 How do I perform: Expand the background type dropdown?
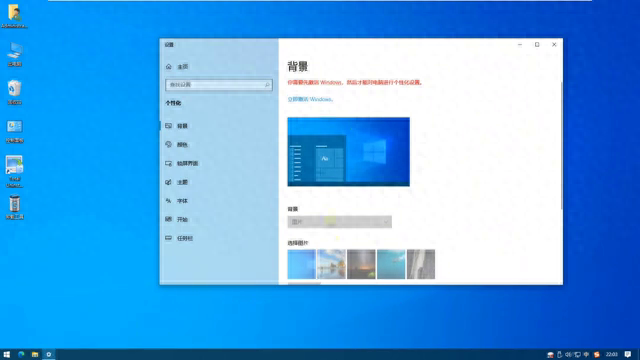coord(340,222)
